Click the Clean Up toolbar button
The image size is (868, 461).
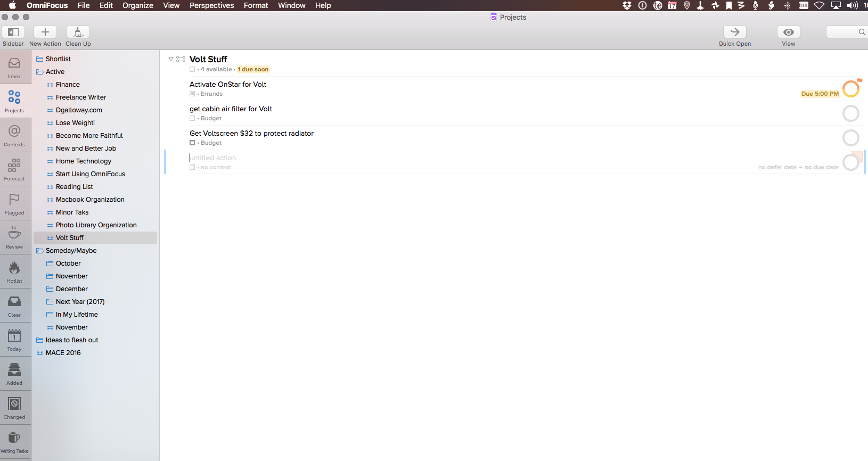tap(78, 32)
